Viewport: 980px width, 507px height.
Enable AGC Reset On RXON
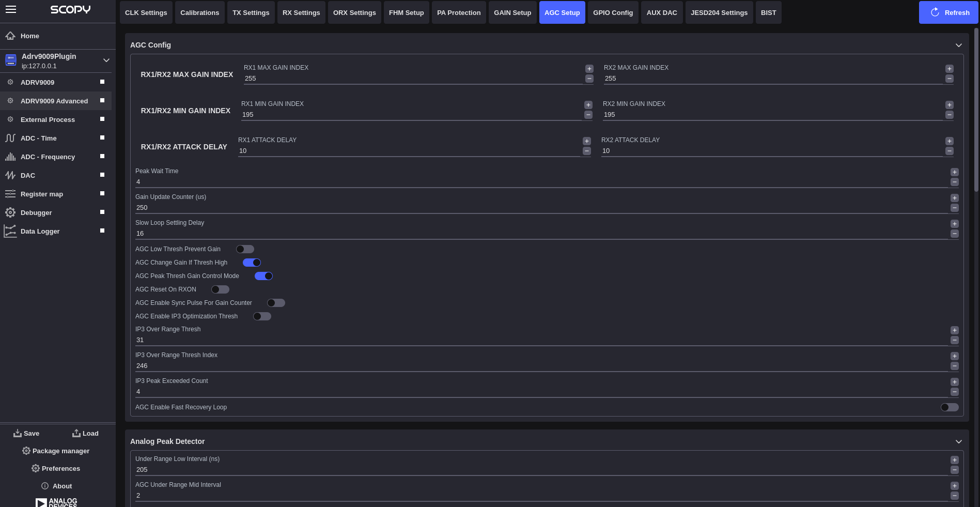click(220, 289)
